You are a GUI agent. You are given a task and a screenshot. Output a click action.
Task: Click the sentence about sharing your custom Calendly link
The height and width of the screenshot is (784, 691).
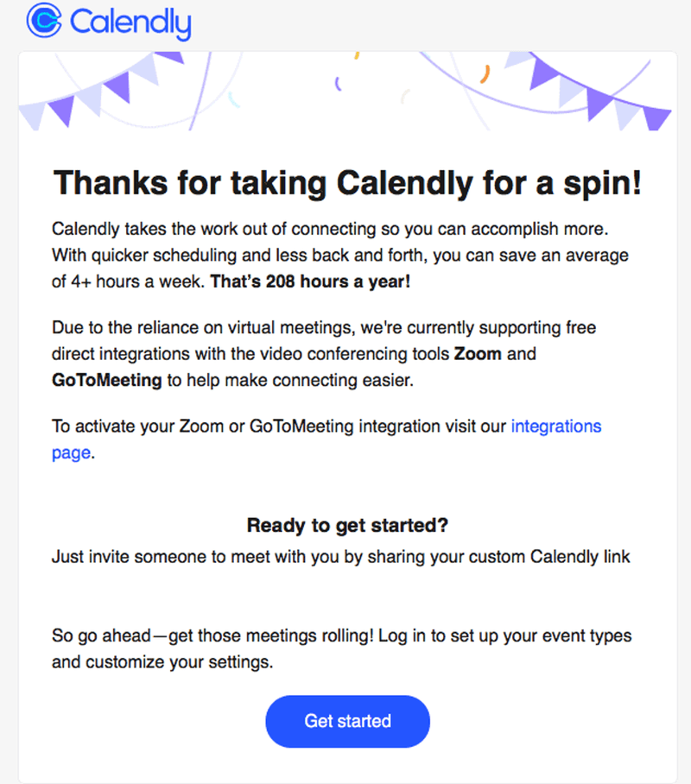click(341, 557)
